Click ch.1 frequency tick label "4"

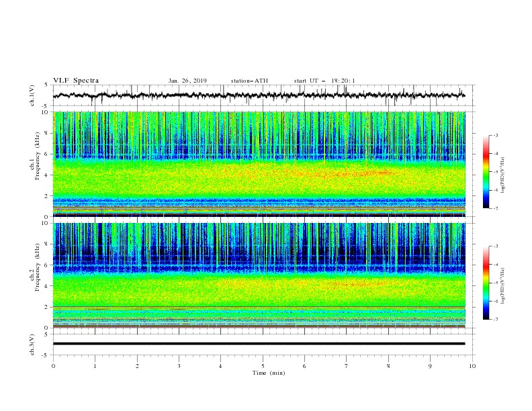pyautogui.click(x=47, y=175)
